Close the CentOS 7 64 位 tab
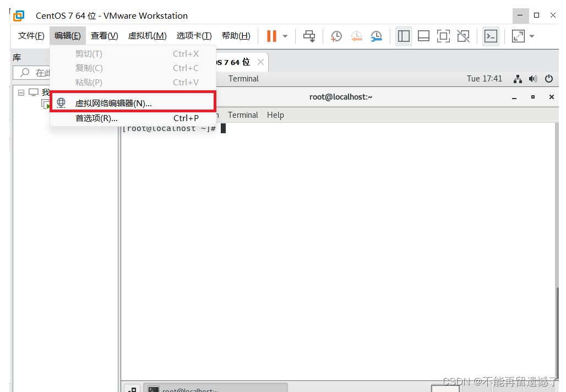 tap(260, 62)
